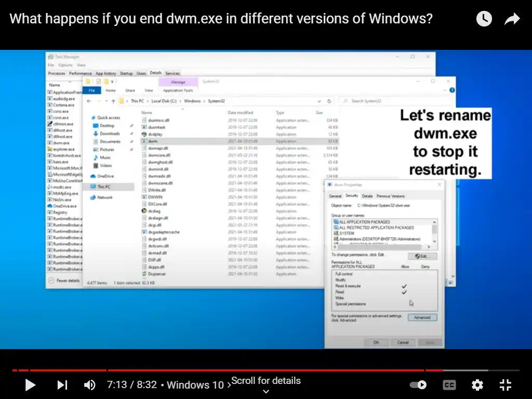Open the Home ribbon tab in Explorer
Viewport: 532px width, 399px height.
[x=110, y=90]
